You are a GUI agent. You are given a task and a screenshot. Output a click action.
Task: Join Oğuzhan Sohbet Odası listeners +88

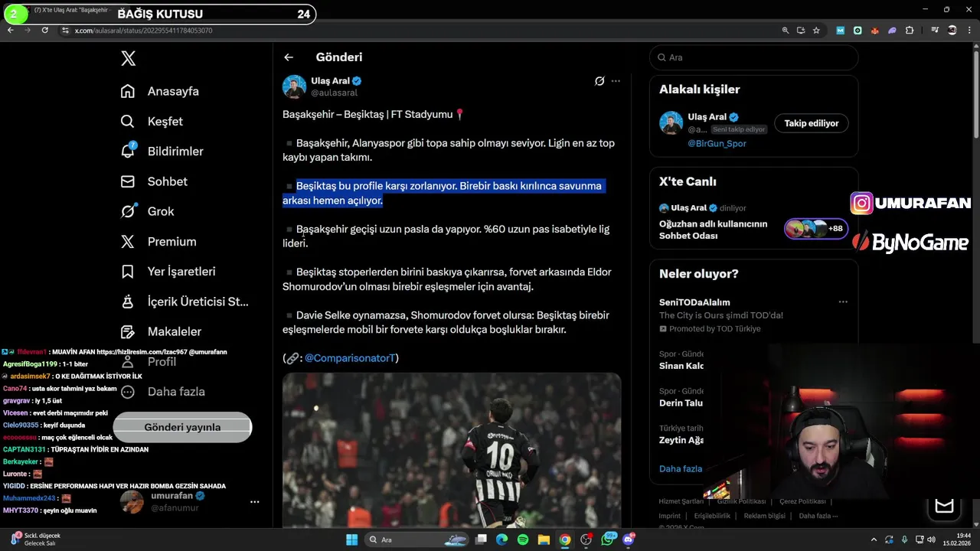816,228
